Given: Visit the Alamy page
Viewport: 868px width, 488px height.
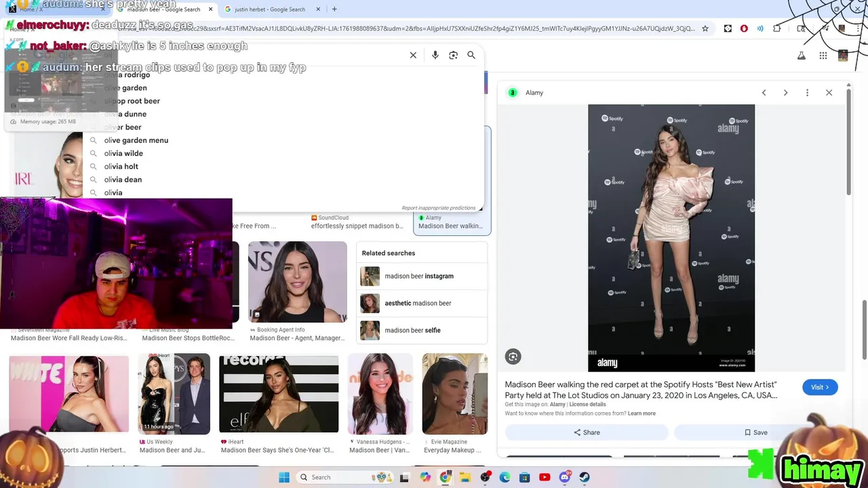Looking at the screenshot, I should coord(820,387).
